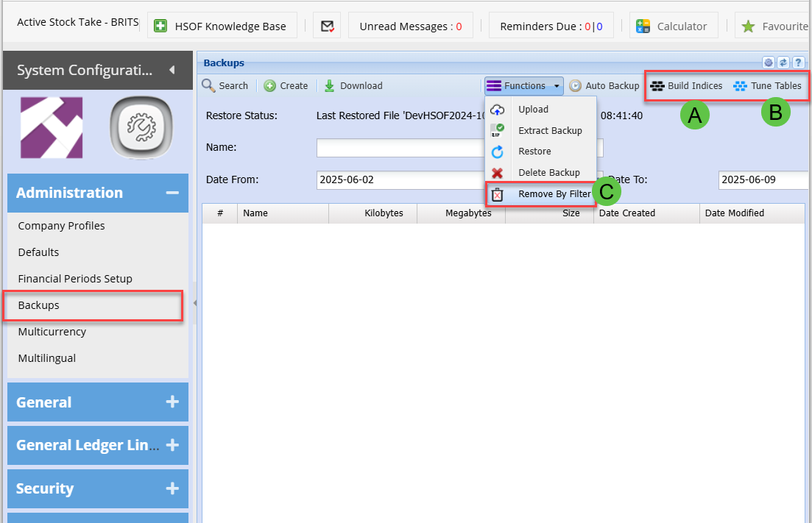
Task: Open the Functions dropdown menu
Action: [x=524, y=86]
